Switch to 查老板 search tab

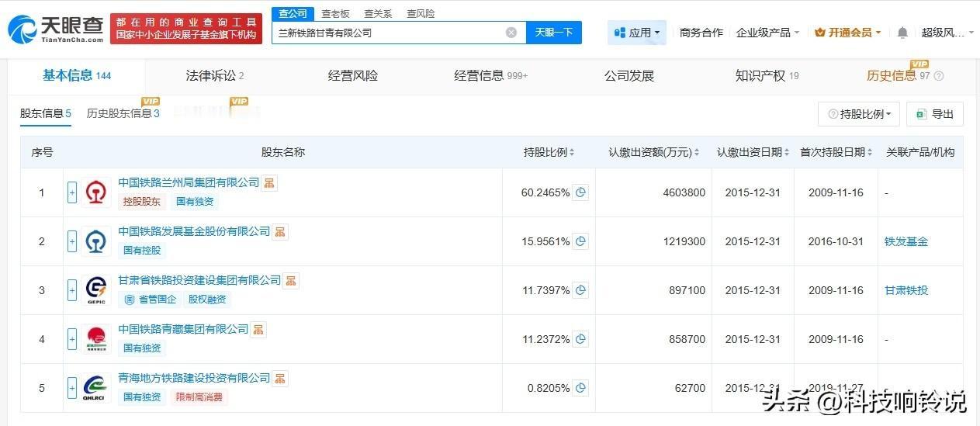pyautogui.click(x=335, y=13)
